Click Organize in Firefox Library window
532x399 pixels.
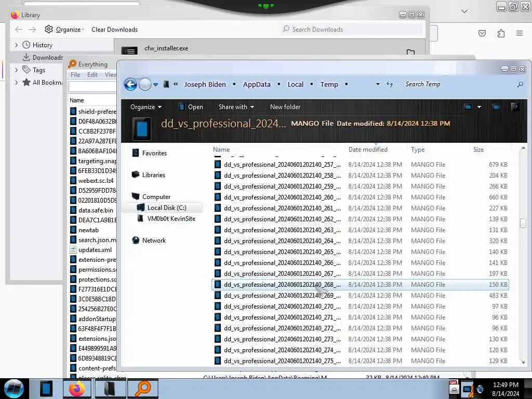(64, 30)
